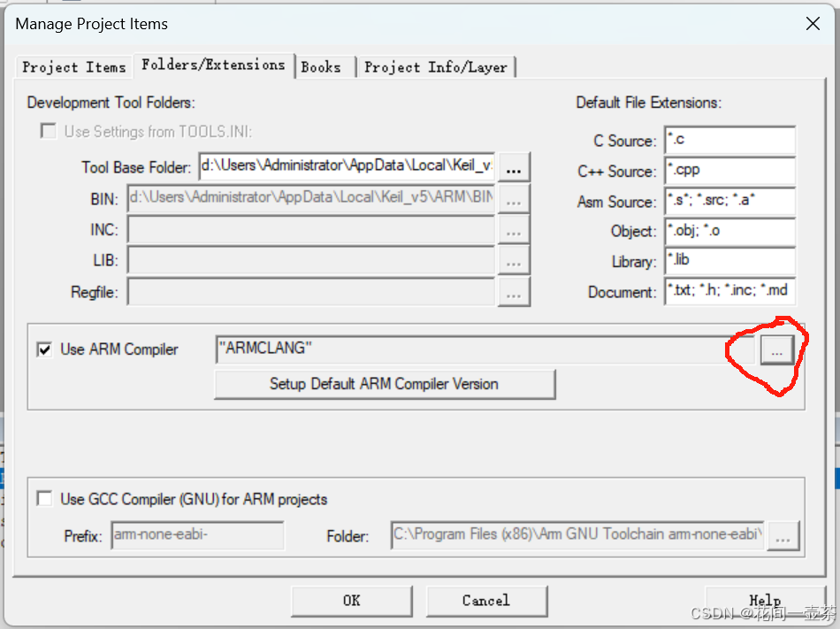This screenshot has height=629, width=840.
Task: Browse ARM compiler versions via ellipsis button
Action: pos(777,350)
